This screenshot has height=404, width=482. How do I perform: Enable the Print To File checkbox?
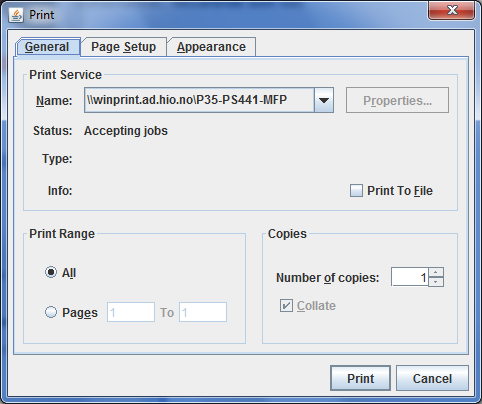point(356,191)
